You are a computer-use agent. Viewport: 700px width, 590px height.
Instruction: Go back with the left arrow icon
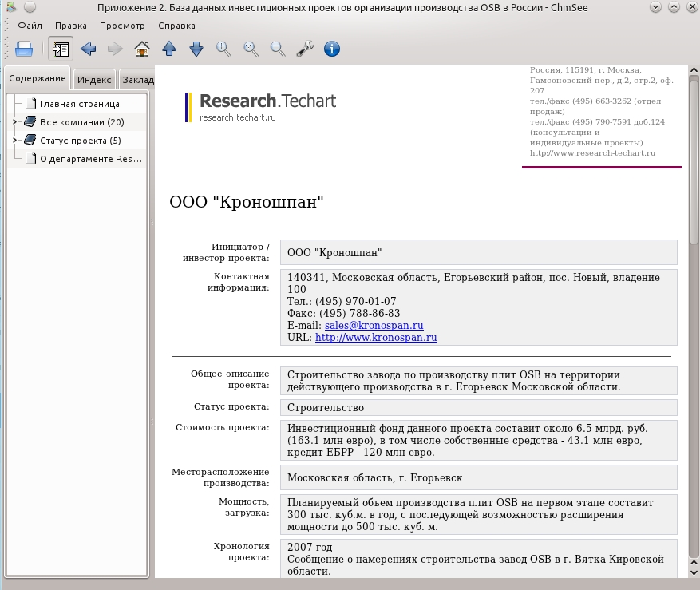tap(88, 49)
